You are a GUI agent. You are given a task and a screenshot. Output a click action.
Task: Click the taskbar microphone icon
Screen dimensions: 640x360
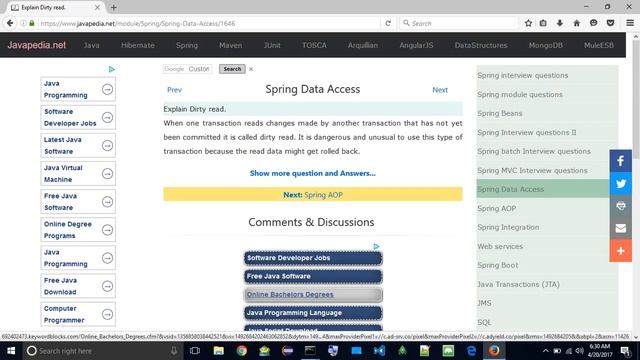pyautogui.click(x=174, y=351)
